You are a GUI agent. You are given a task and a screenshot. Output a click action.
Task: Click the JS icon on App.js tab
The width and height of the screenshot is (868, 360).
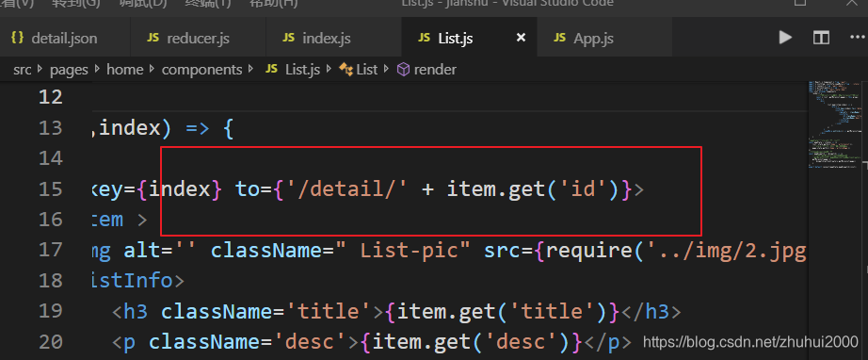pos(559,38)
